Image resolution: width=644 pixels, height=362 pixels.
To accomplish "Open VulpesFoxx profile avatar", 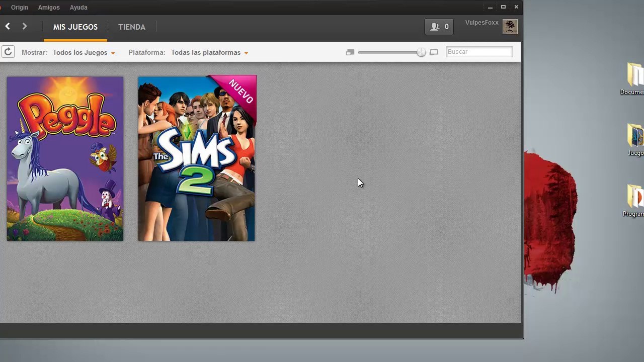I will (510, 27).
